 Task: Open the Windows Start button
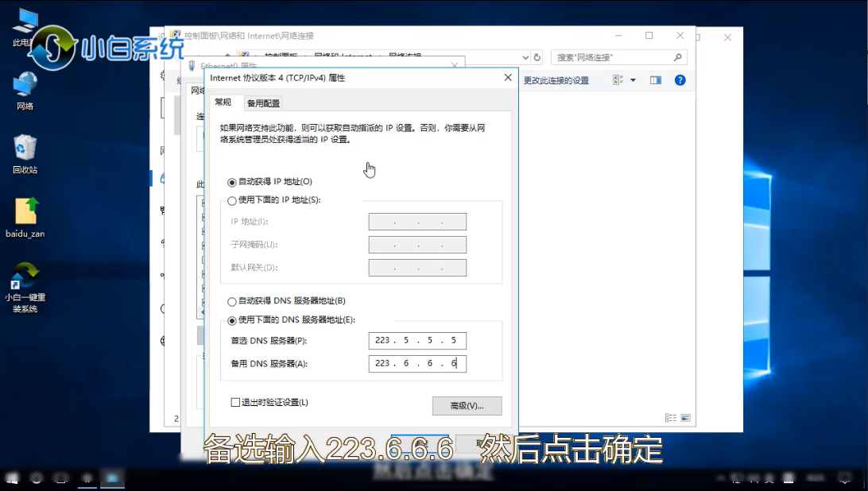[12, 477]
